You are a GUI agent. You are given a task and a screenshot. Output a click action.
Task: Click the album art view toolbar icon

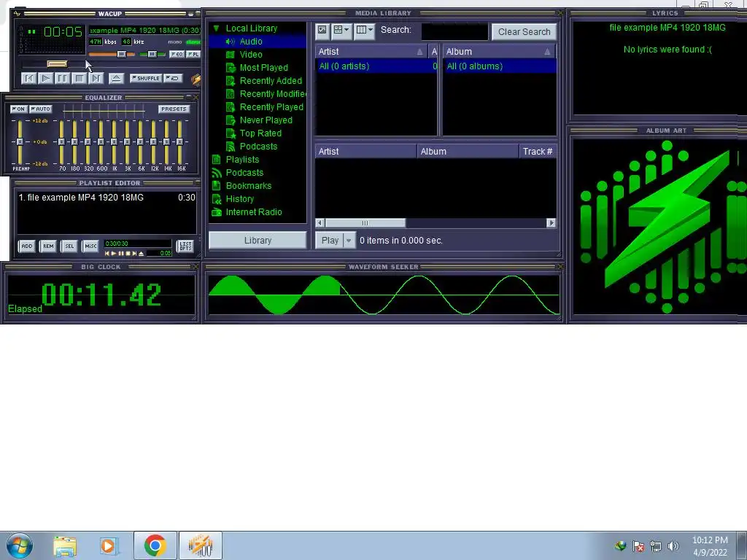click(322, 31)
